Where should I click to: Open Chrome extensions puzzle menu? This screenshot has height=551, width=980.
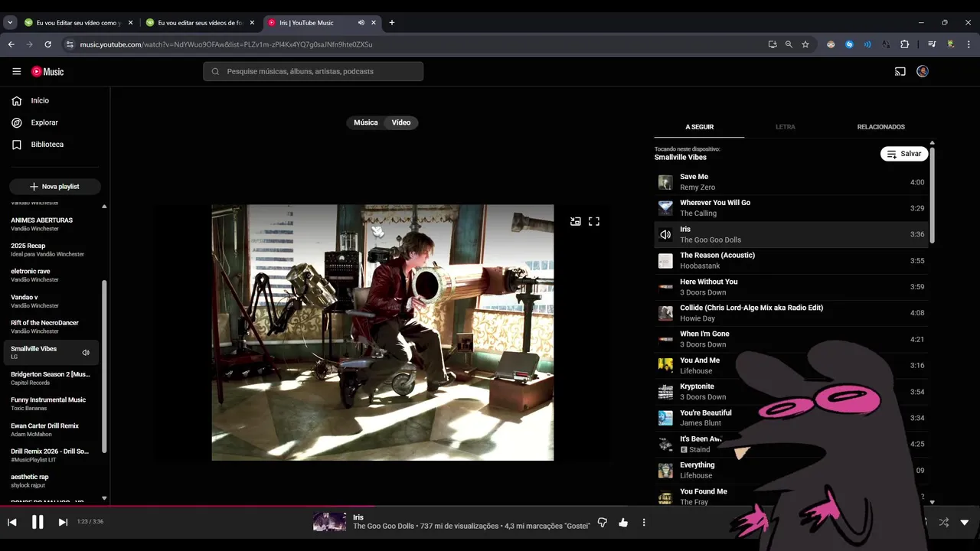point(904,44)
